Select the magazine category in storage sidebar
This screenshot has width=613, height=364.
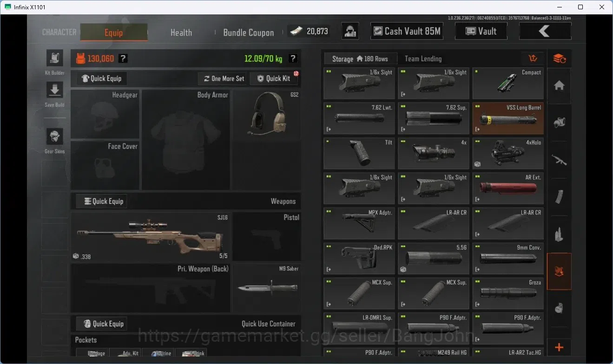click(x=559, y=197)
